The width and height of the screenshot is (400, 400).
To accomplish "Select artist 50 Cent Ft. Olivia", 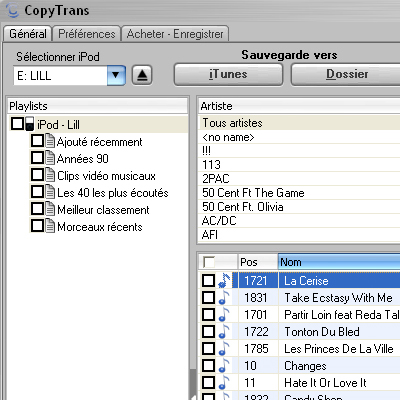I will point(299,207).
